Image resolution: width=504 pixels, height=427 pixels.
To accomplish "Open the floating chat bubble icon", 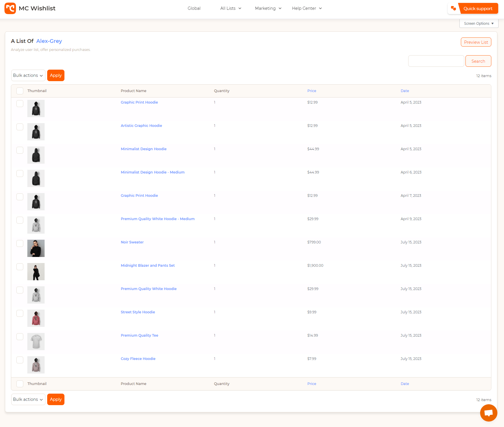I will coord(488,413).
